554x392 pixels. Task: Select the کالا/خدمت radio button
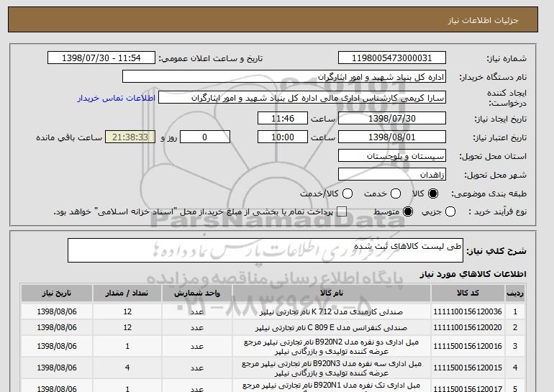pos(348,193)
